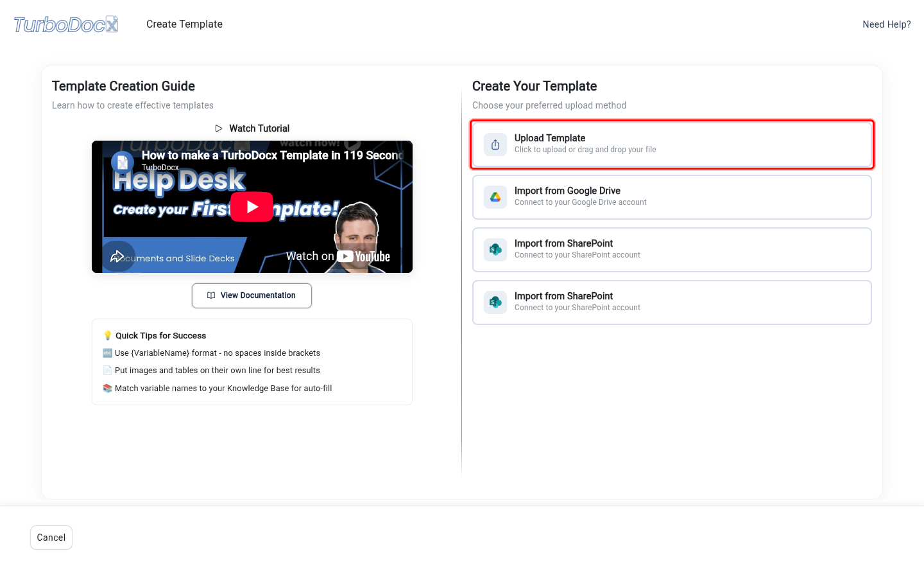This screenshot has height=578, width=924.
Task: Cancel template creation
Action: (x=51, y=538)
